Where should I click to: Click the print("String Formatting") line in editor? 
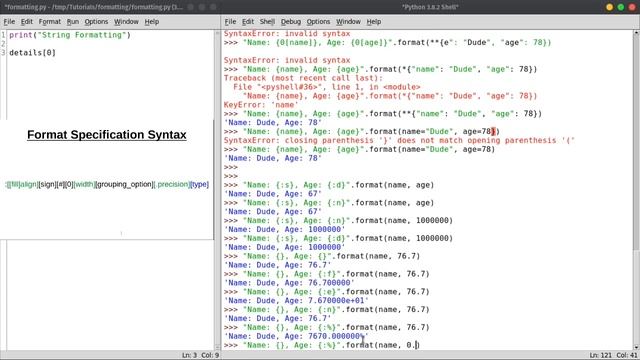point(70,35)
